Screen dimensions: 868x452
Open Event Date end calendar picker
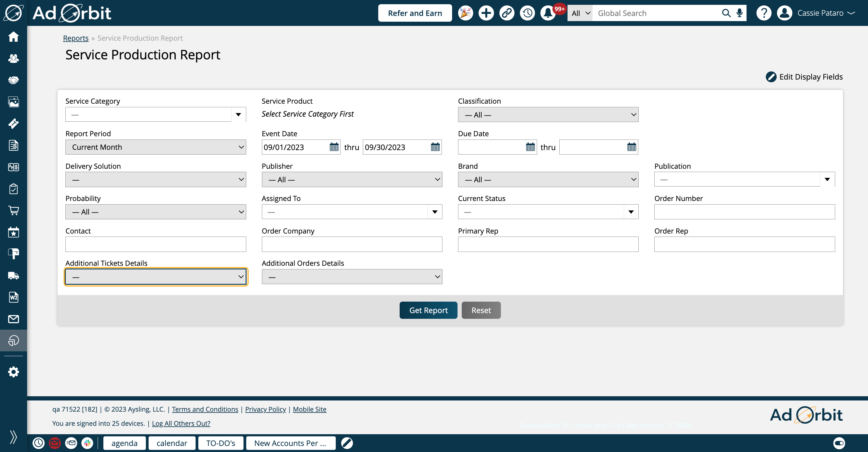click(x=435, y=147)
